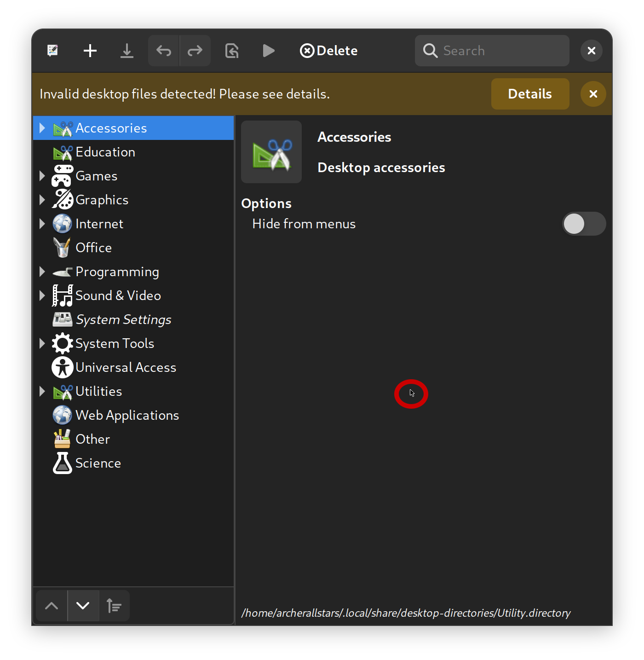The image size is (644, 660).
Task: Execute the selected launcher
Action: pos(269,51)
